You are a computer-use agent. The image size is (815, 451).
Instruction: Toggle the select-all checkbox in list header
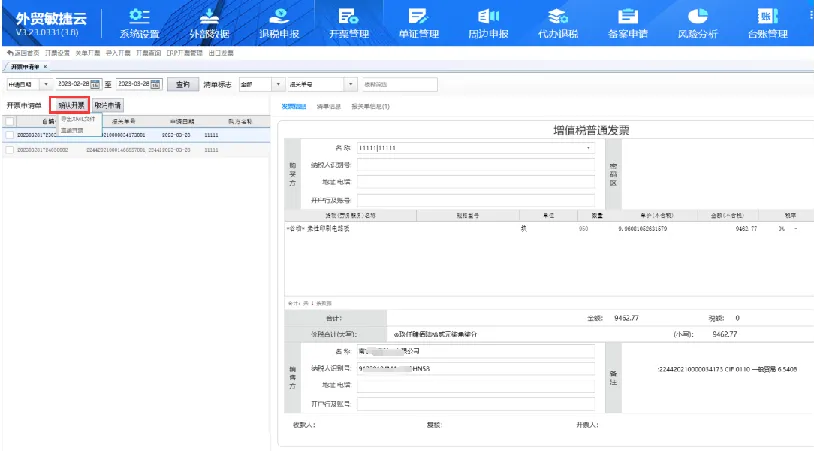click(9, 121)
